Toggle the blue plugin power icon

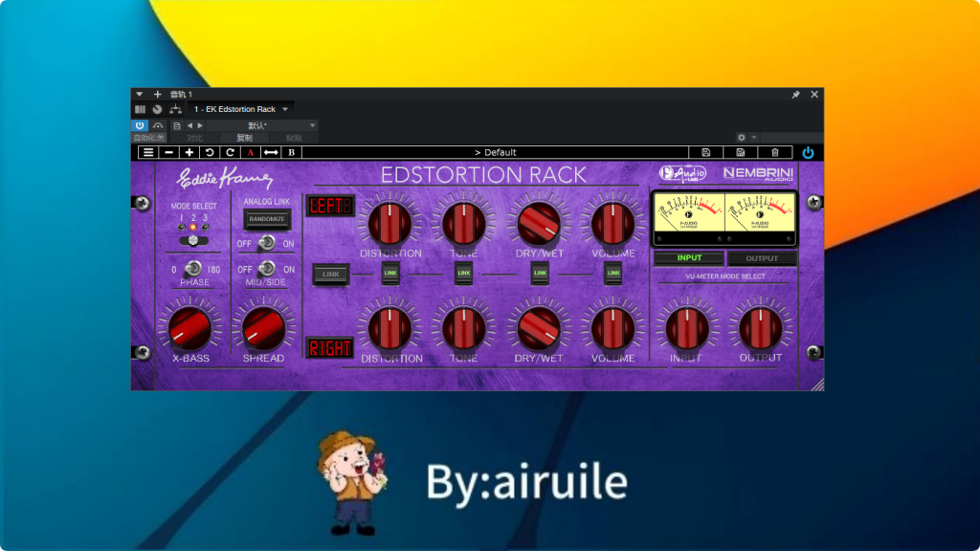click(x=808, y=152)
